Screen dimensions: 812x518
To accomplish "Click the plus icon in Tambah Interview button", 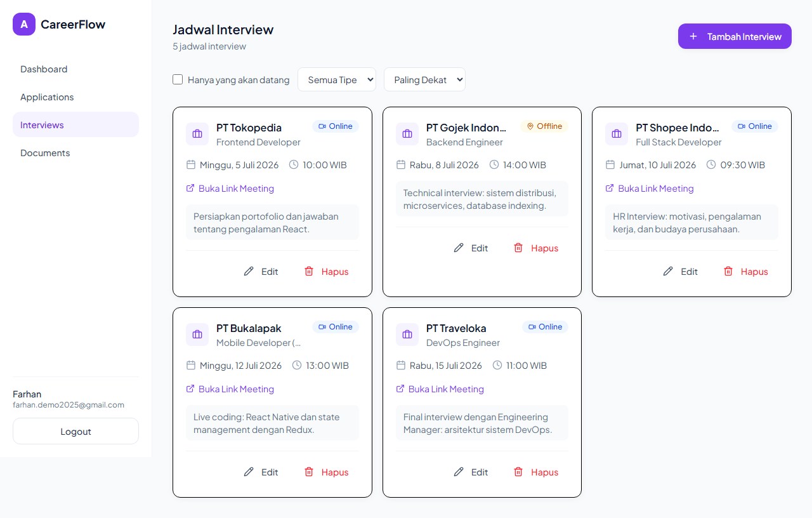I will [693, 36].
